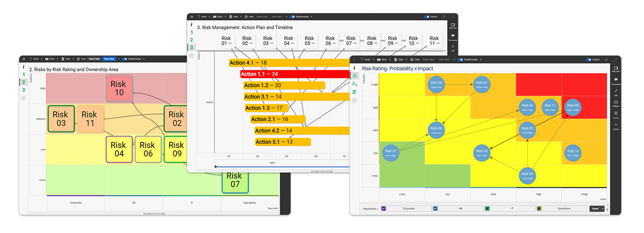The width and height of the screenshot is (644, 233).
Task: Open the Widgets panel icon
Action: point(615,102)
